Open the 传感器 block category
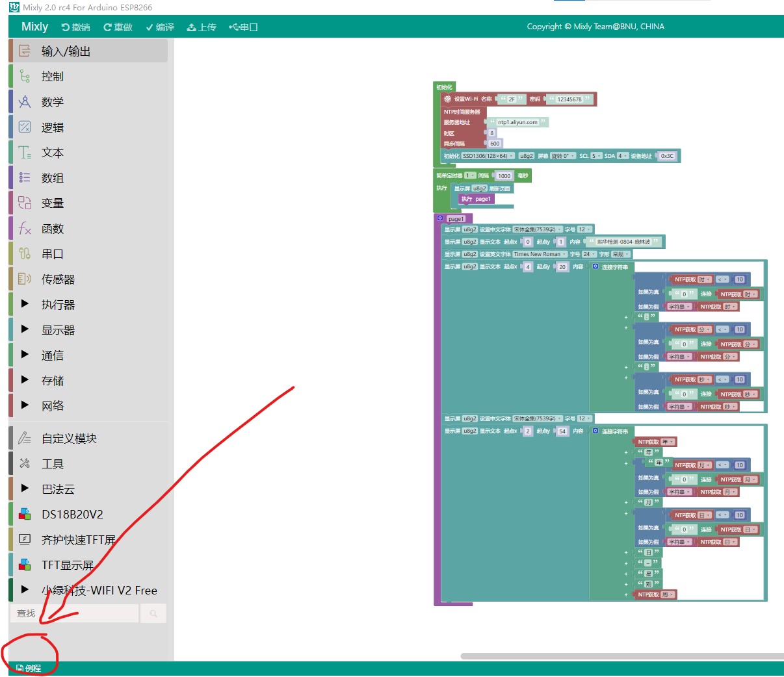This screenshot has height=677, width=784. point(88,279)
